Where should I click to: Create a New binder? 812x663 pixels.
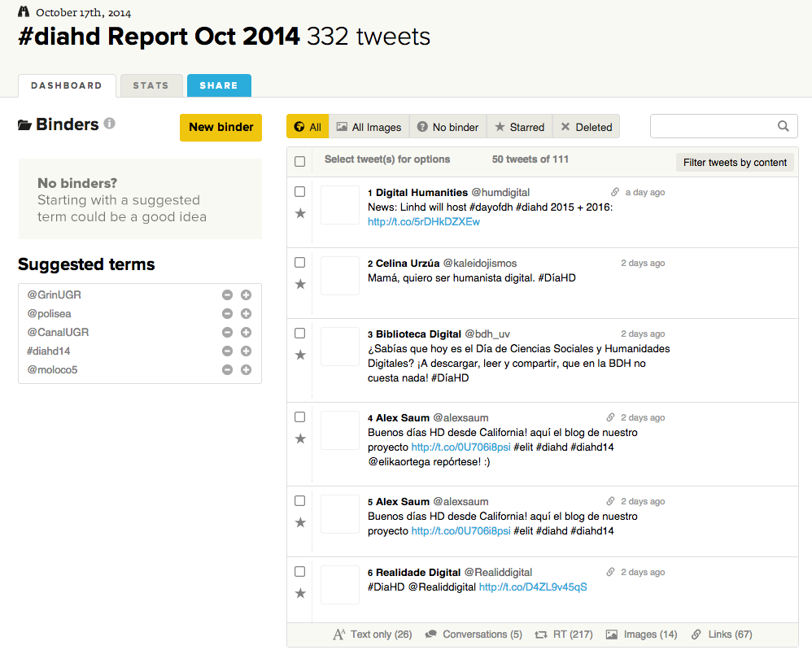(221, 128)
